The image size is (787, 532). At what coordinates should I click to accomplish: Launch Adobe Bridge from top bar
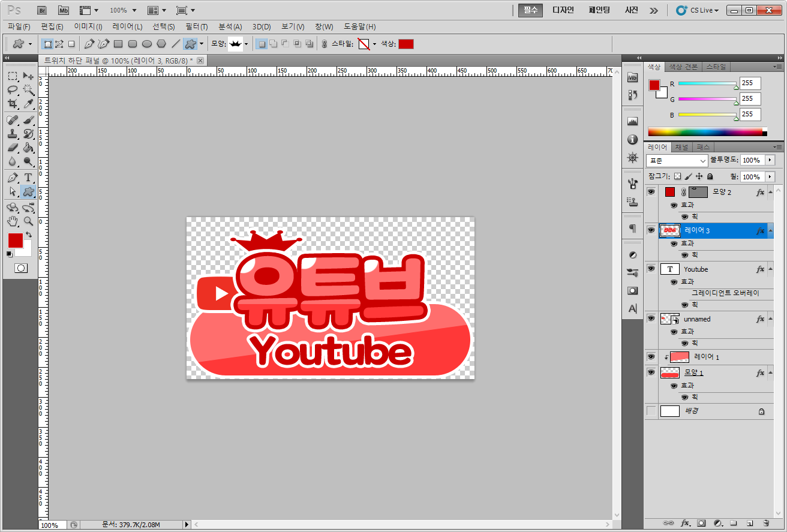click(x=42, y=10)
